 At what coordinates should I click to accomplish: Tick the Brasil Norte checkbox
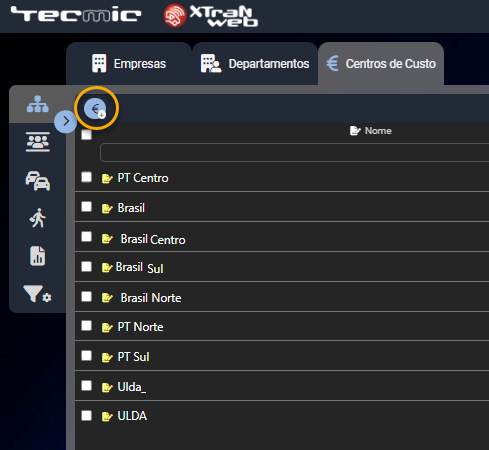[87, 296]
